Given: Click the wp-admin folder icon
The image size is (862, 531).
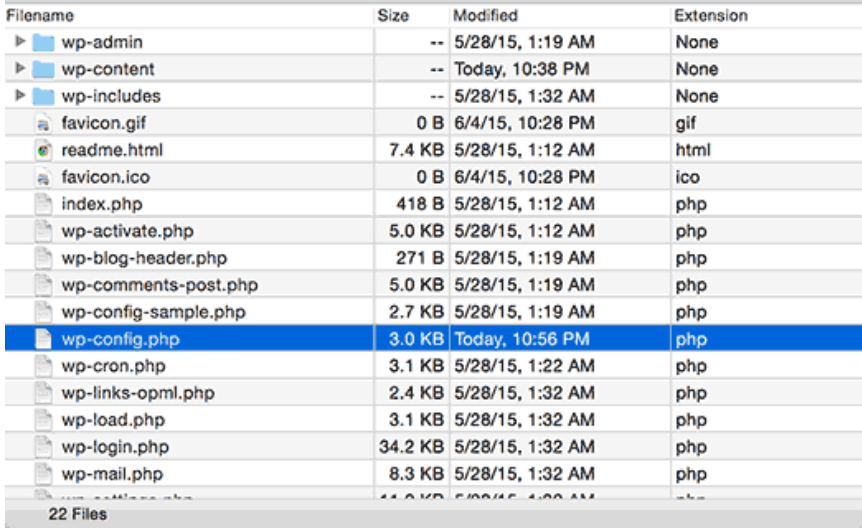Looking at the screenshot, I should pyautogui.click(x=43, y=42).
